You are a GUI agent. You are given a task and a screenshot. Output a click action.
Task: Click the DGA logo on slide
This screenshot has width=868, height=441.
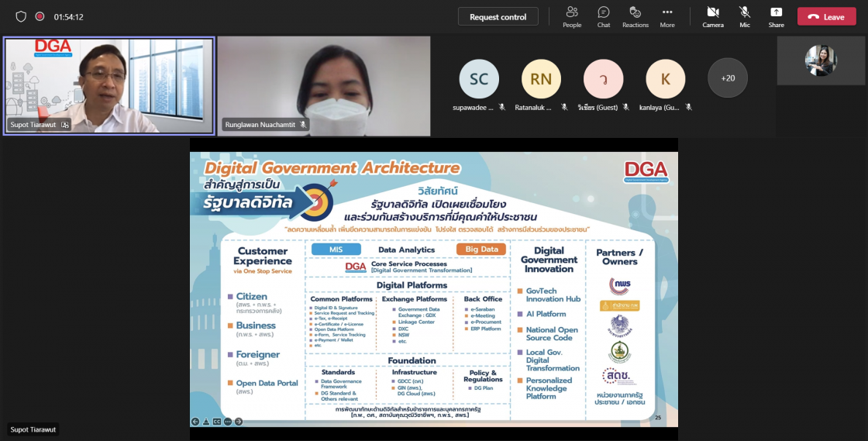(x=646, y=171)
